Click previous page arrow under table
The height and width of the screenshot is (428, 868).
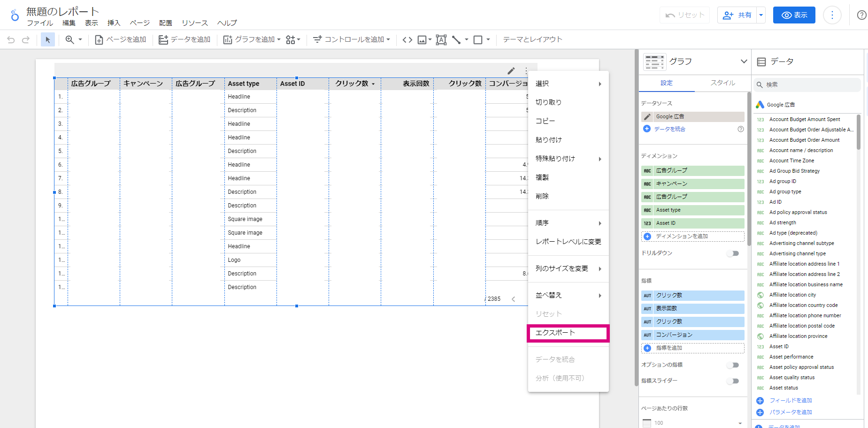(514, 299)
